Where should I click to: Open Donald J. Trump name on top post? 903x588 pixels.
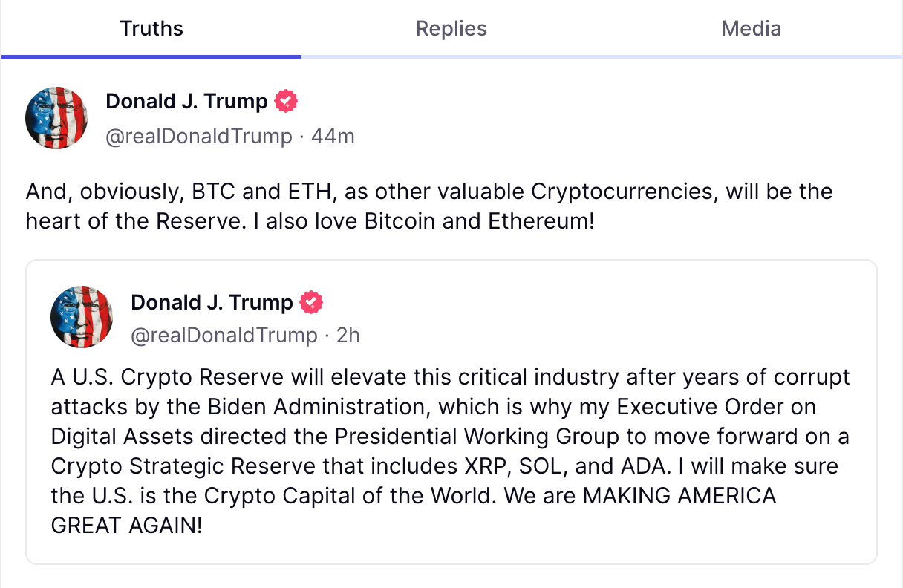pos(187,102)
